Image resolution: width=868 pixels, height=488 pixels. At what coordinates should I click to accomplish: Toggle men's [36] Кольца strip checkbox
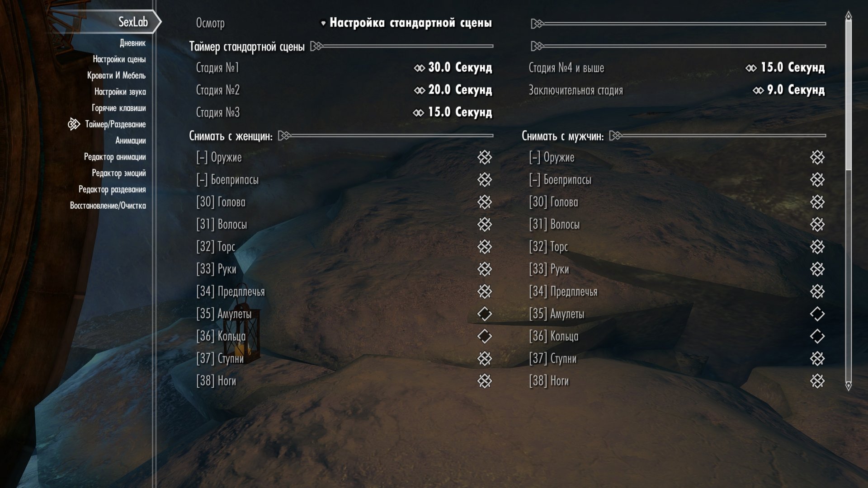click(x=817, y=336)
